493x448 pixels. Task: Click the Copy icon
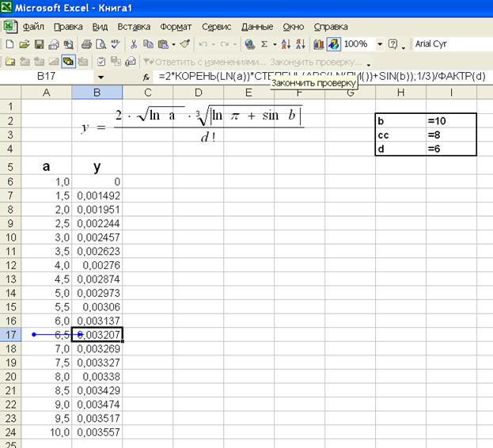148,44
